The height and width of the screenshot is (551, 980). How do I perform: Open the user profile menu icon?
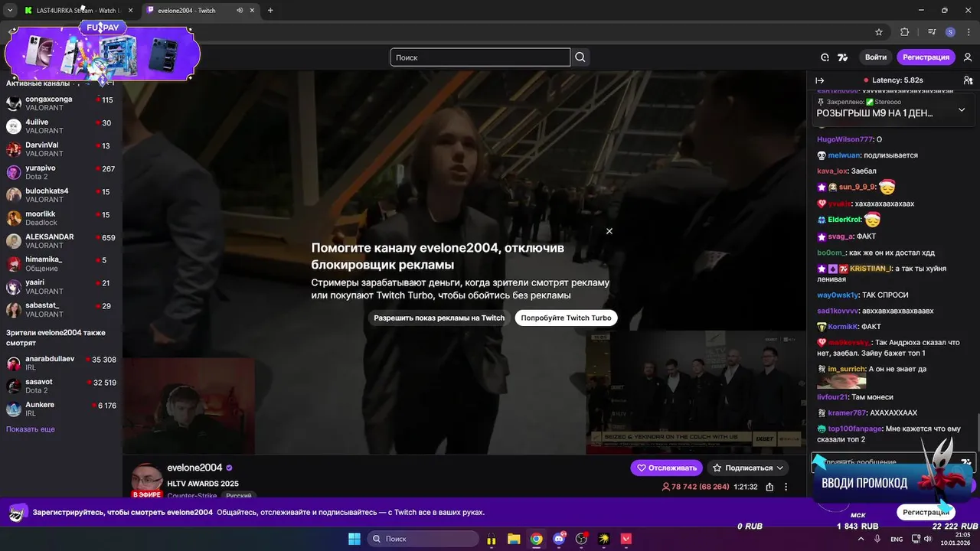pos(968,57)
